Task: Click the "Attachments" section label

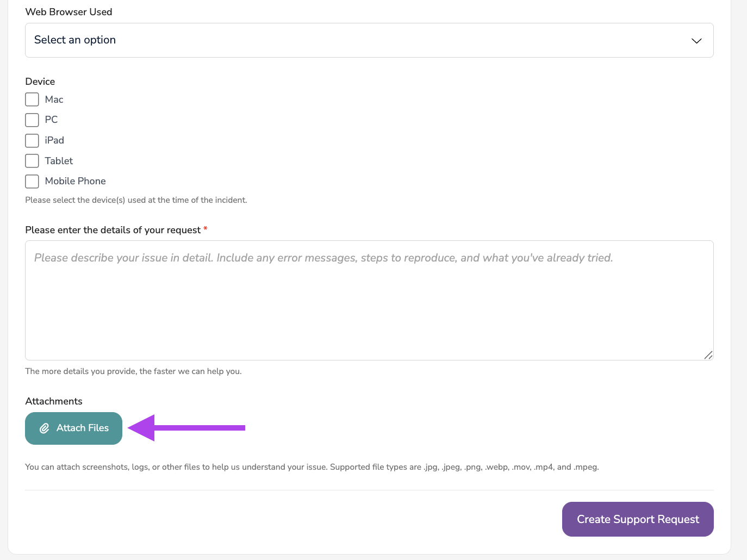Action: pyautogui.click(x=54, y=401)
